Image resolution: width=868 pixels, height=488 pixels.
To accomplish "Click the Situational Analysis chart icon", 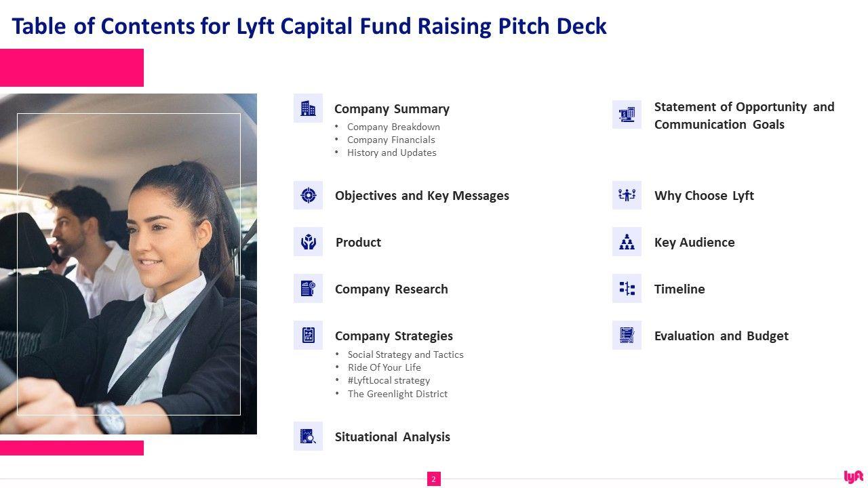I will [x=308, y=436].
